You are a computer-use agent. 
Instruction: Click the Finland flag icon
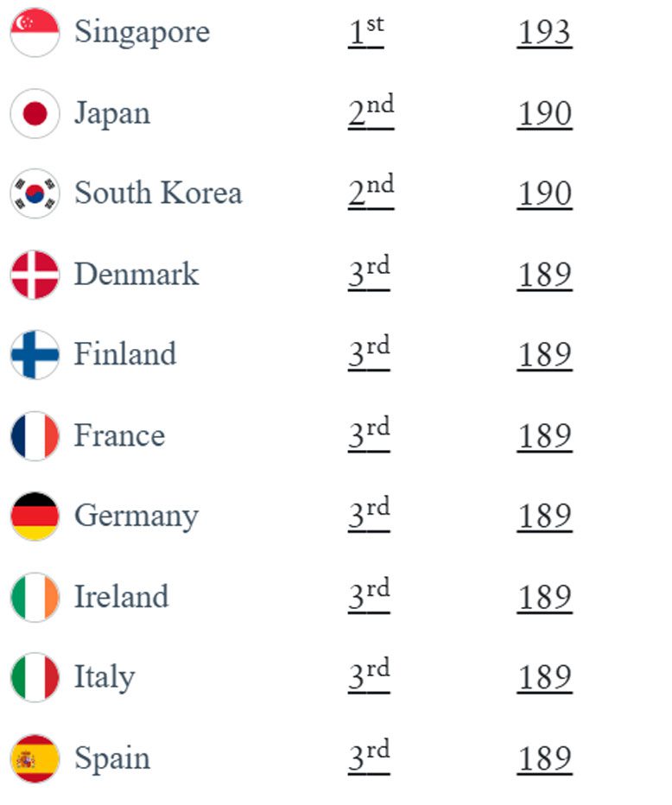point(35,355)
